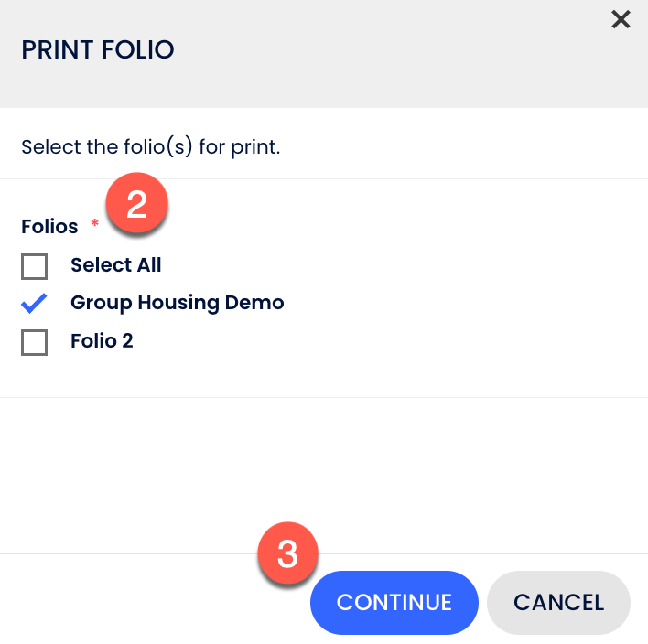Click the gray dialog header bar
The width and height of the screenshot is (648, 644).
click(384, 55)
